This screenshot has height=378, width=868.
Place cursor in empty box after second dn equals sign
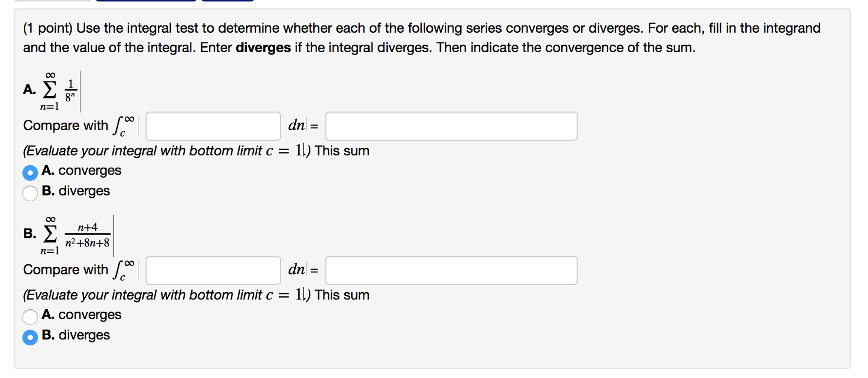(451, 270)
